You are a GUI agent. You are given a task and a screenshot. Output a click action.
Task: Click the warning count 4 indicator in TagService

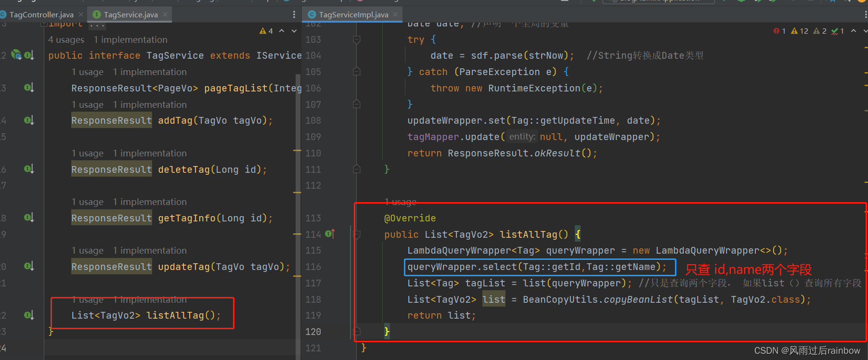pos(266,31)
